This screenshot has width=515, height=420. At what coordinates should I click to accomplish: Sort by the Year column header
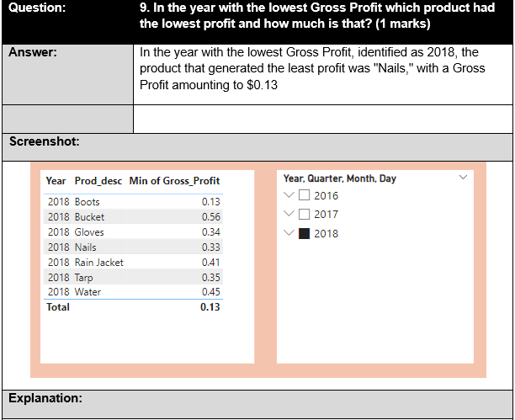click(x=56, y=181)
